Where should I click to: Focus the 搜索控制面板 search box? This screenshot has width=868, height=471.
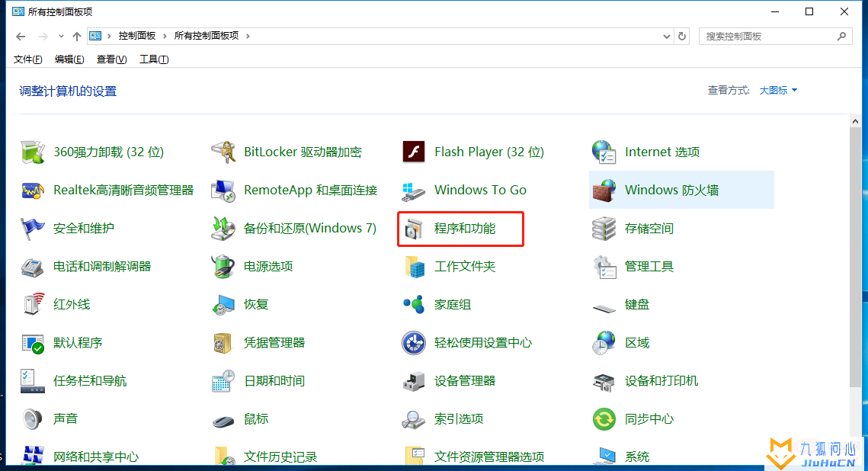click(776, 36)
